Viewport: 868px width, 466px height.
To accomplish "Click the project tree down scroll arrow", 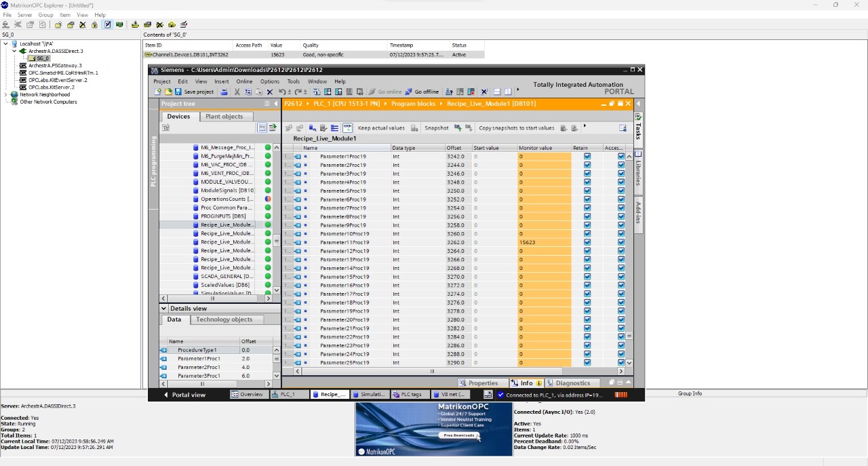I will coord(277,290).
